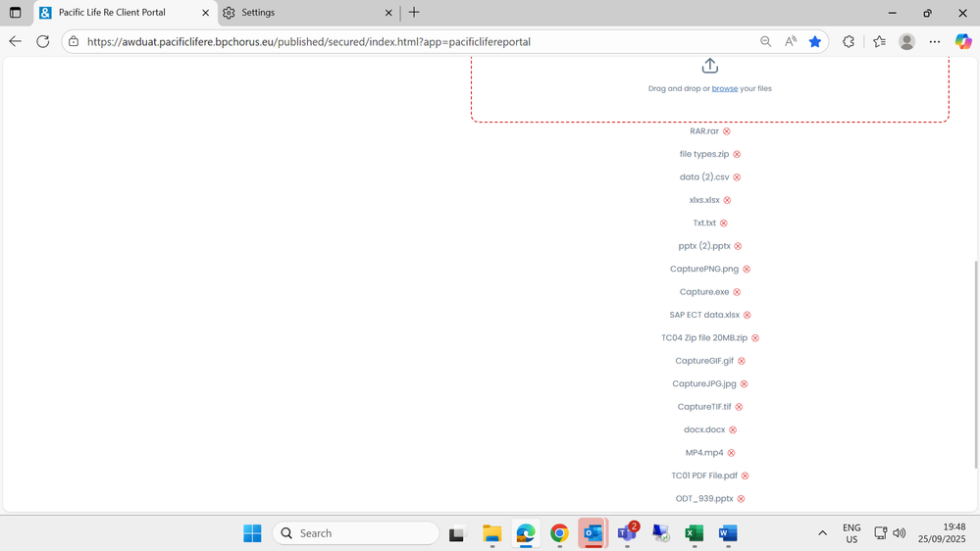This screenshot has width=980, height=551.
Task: Open the Copilot sidebar
Action: (963, 42)
